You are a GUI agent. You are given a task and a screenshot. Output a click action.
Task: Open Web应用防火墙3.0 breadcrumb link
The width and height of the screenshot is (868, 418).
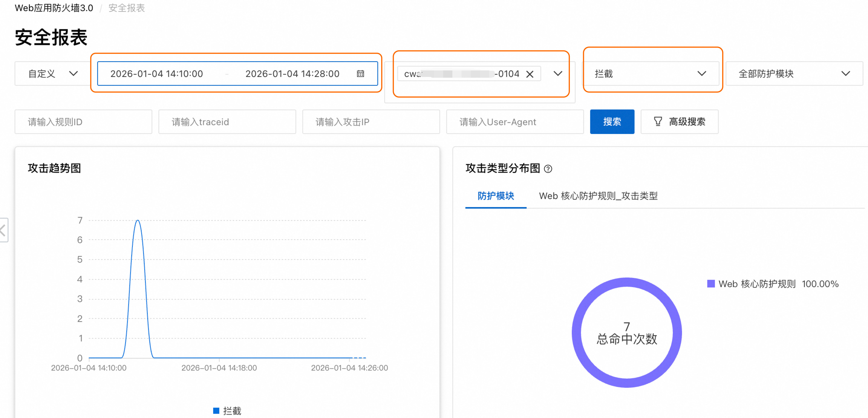click(x=54, y=8)
